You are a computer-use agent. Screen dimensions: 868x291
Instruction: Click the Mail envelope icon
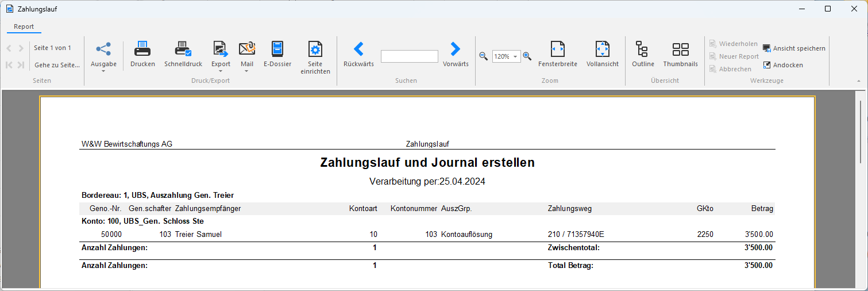[247, 49]
